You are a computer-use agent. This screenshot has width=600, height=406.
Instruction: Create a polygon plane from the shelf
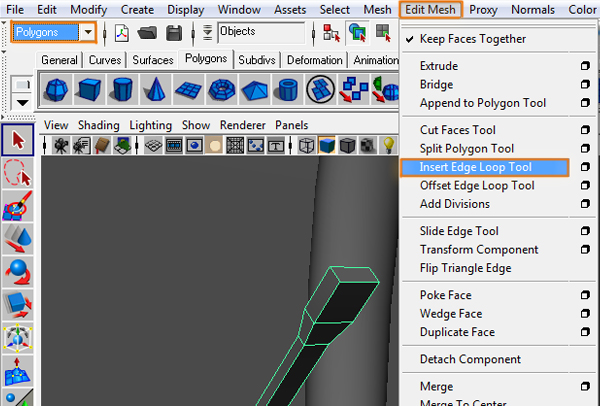188,90
